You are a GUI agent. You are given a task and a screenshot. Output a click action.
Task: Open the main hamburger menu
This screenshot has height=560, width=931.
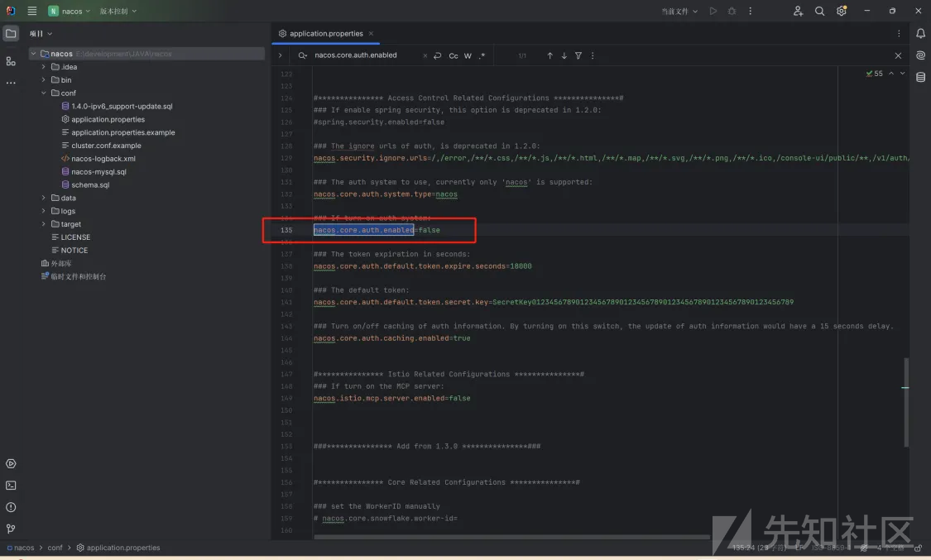pos(32,11)
